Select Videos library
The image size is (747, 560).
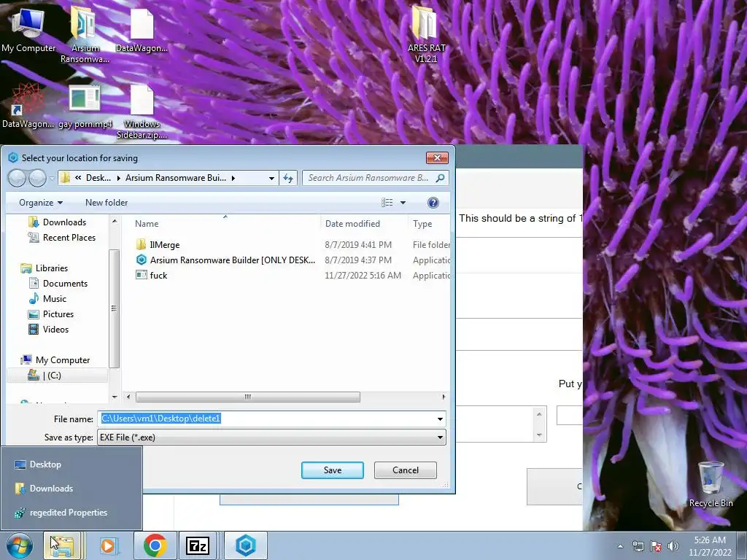49,330
